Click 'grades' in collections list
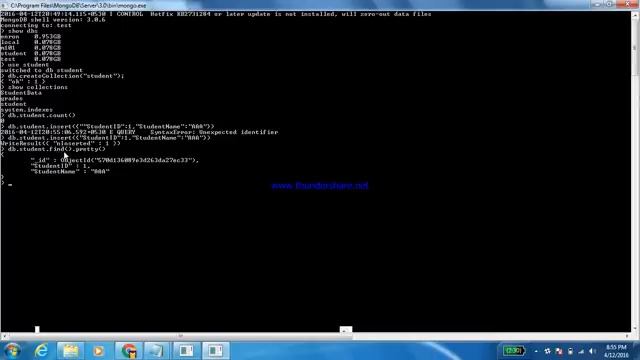This screenshot has height=360, width=640. (12, 99)
